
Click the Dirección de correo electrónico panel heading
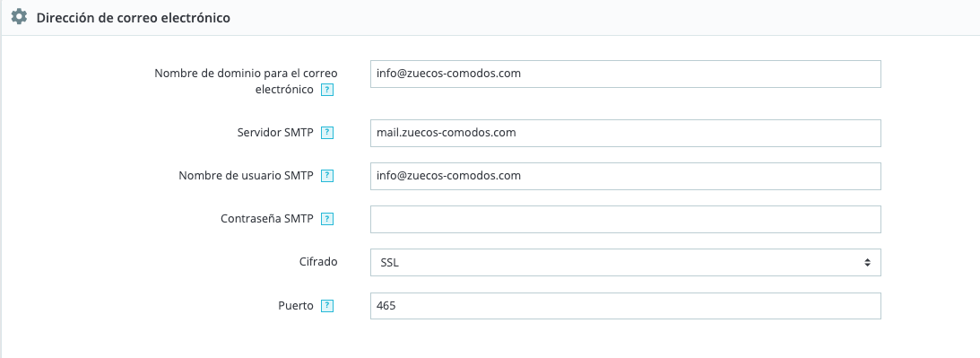(133, 18)
